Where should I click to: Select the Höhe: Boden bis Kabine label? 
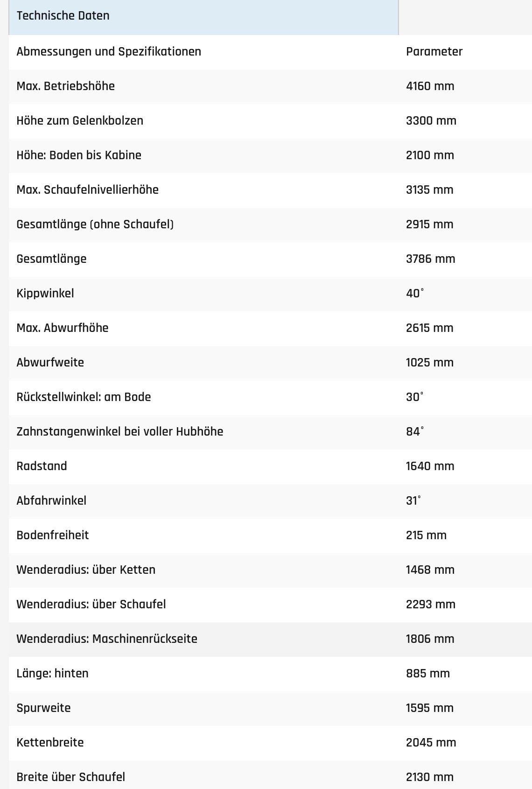coord(79,155)
